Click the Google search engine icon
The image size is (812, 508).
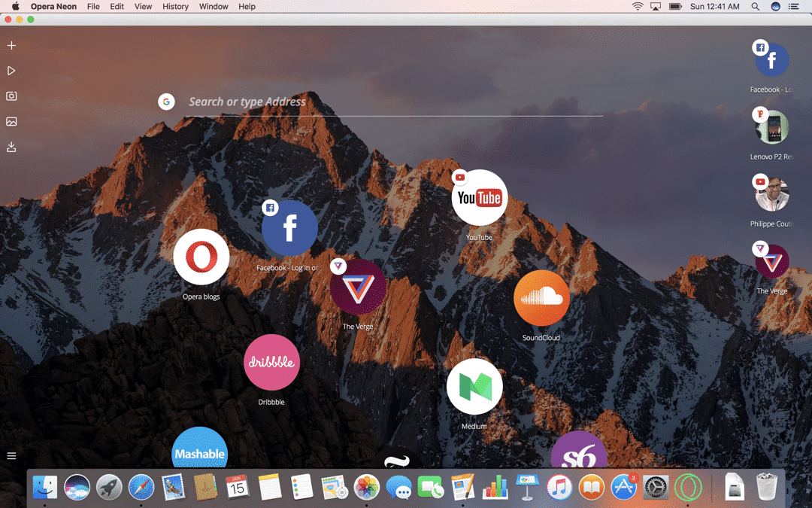[166, 102]
